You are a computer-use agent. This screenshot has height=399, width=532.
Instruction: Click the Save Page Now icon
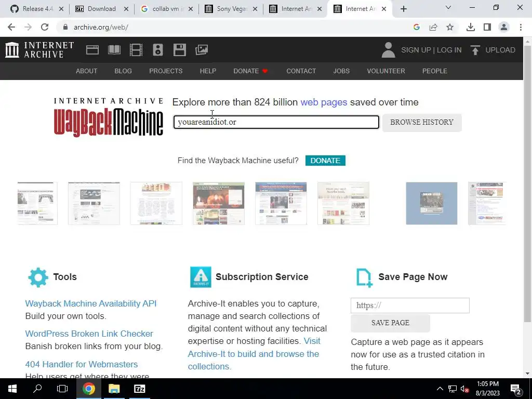pos(364,278)
